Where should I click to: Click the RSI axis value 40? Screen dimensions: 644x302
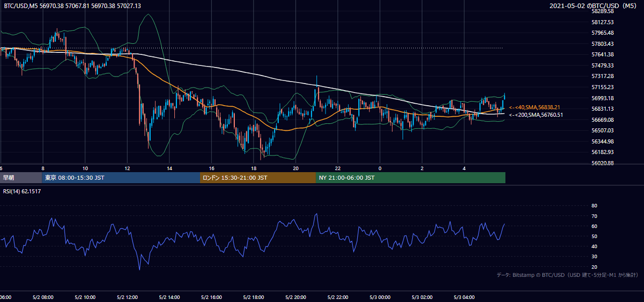pos(594,246)
